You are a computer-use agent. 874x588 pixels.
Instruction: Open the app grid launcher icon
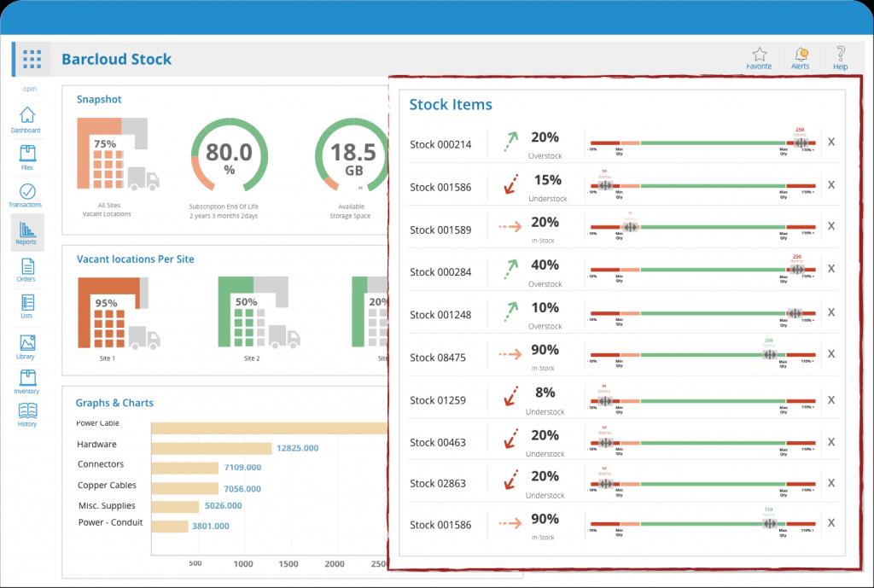(x=32, y=59)
